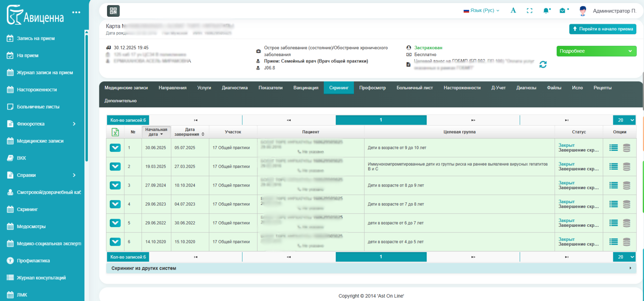
Task: Expand 'Флюоротека' sidebar menu item
Action: (x=42, y=124)
